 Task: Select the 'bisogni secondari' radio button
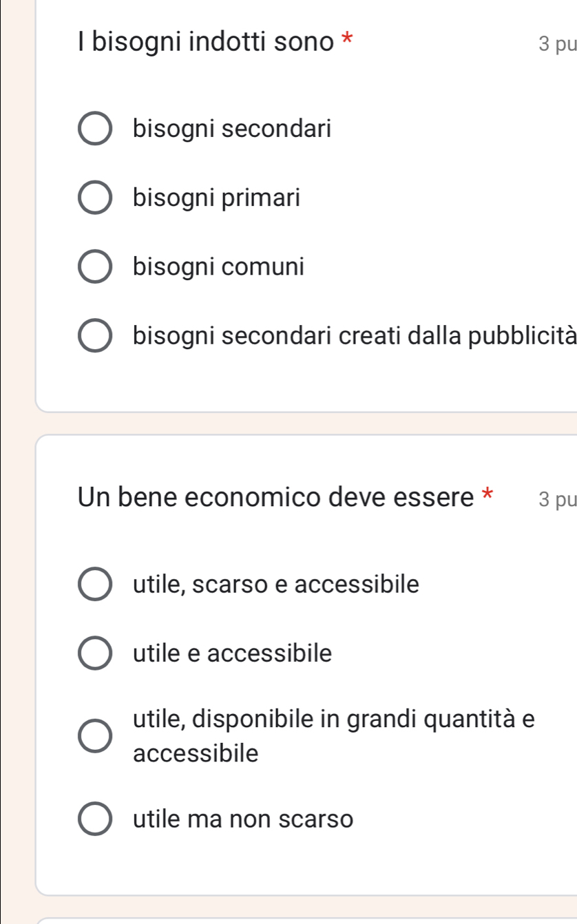[95, 129]
